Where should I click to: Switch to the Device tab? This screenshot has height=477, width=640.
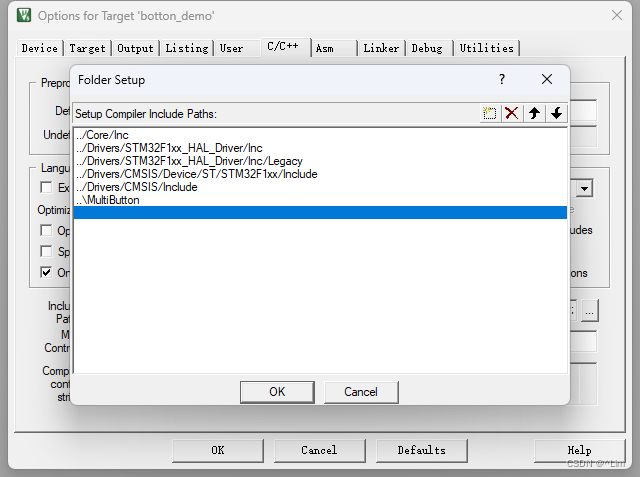point(40,48)
